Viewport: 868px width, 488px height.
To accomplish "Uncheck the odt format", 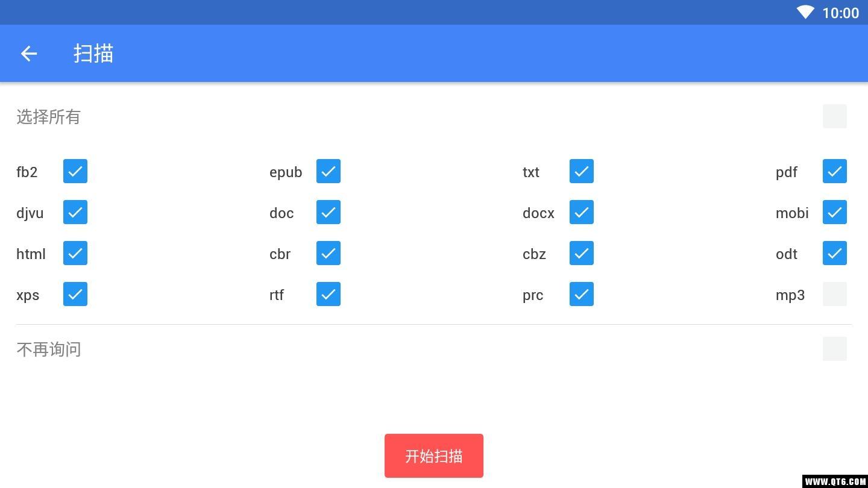I will pos(835,253).
